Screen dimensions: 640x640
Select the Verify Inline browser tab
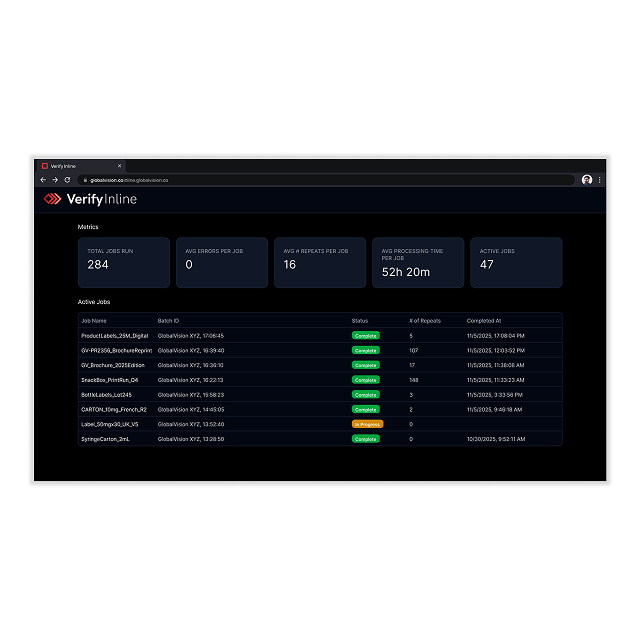(82, 166)
